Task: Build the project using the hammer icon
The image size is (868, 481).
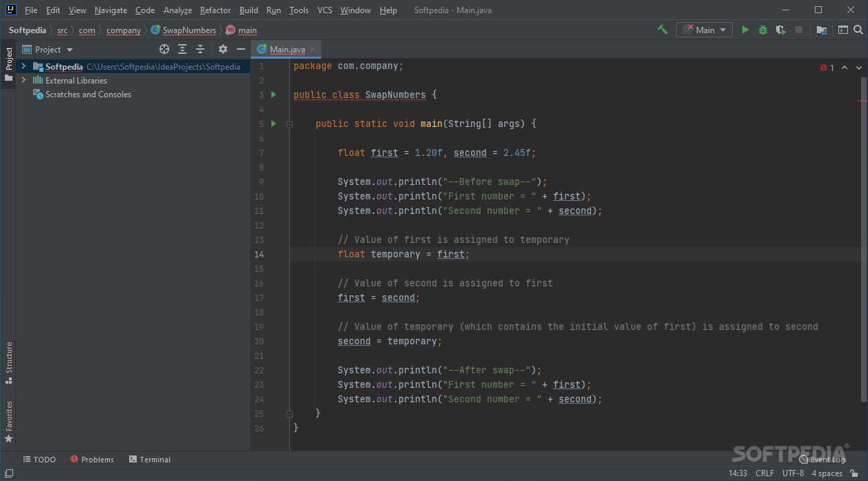Action: [662, 30]
